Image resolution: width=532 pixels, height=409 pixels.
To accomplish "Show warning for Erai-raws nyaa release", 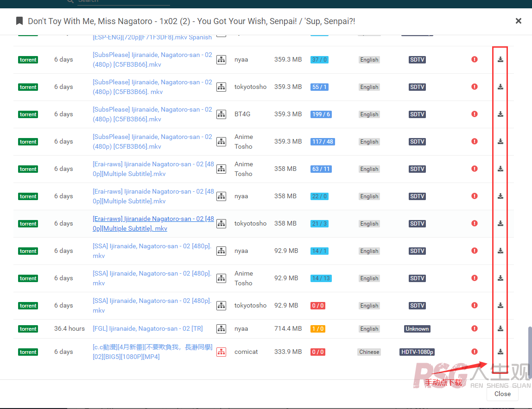I will pyautogui.click(x=475, y=196).
